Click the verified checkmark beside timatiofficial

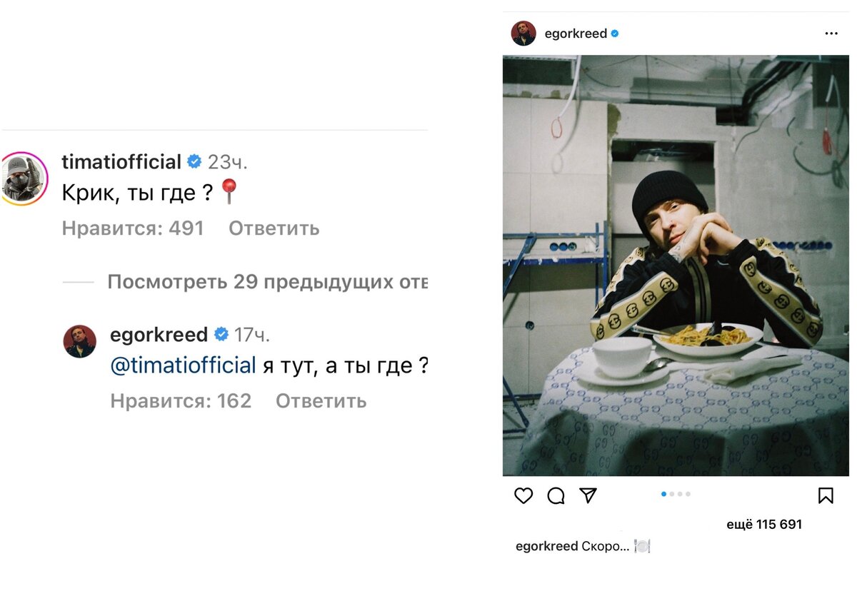[x=194, y=162]
